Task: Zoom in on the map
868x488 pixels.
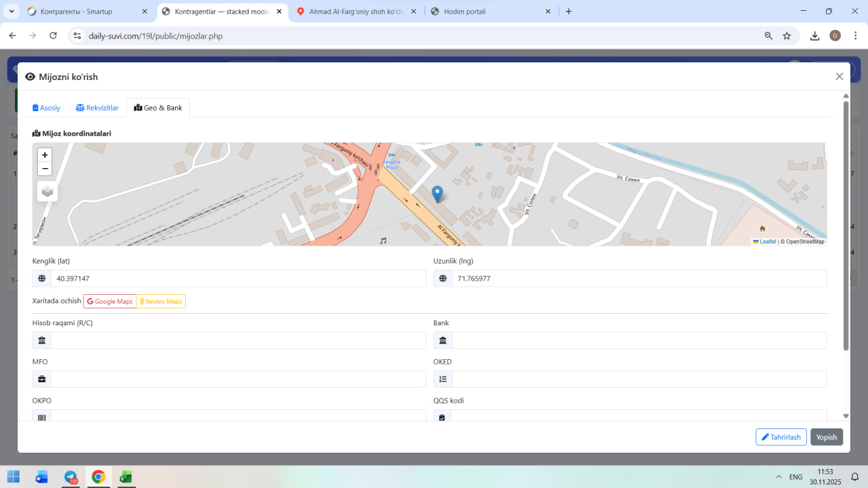Action: pyautogui.click(x=45, y=155)
